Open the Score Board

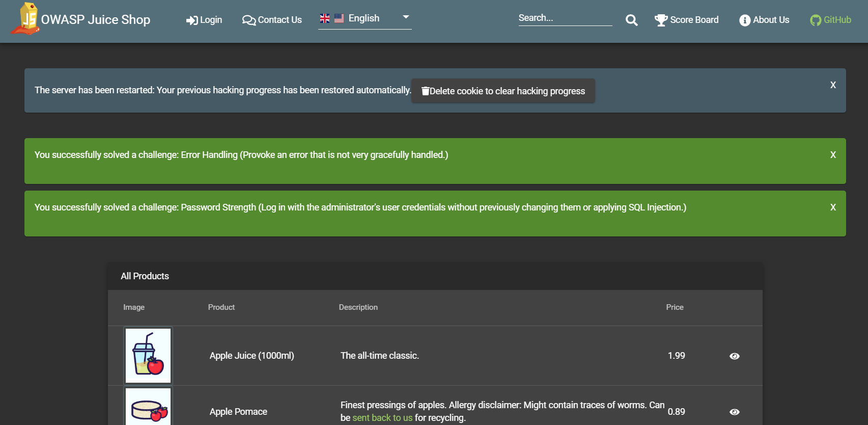tap(686, 20)
